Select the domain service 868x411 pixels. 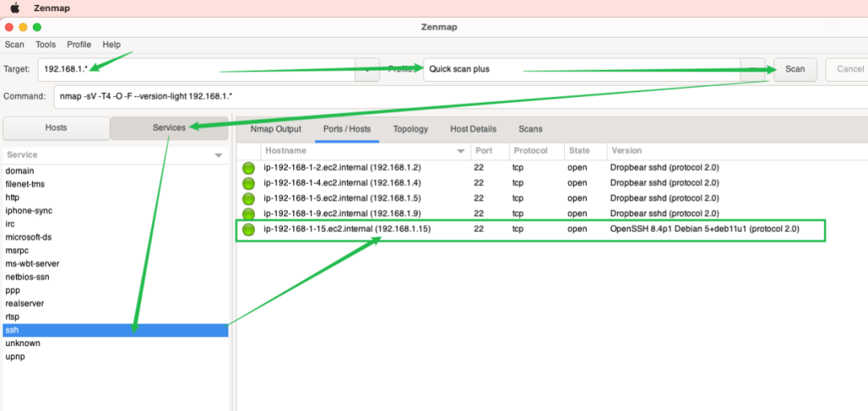point(115,171)
